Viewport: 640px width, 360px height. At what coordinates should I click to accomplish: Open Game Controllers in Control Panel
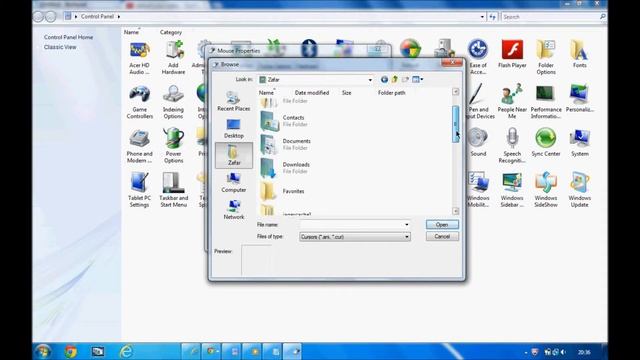[x=140, y=102]
